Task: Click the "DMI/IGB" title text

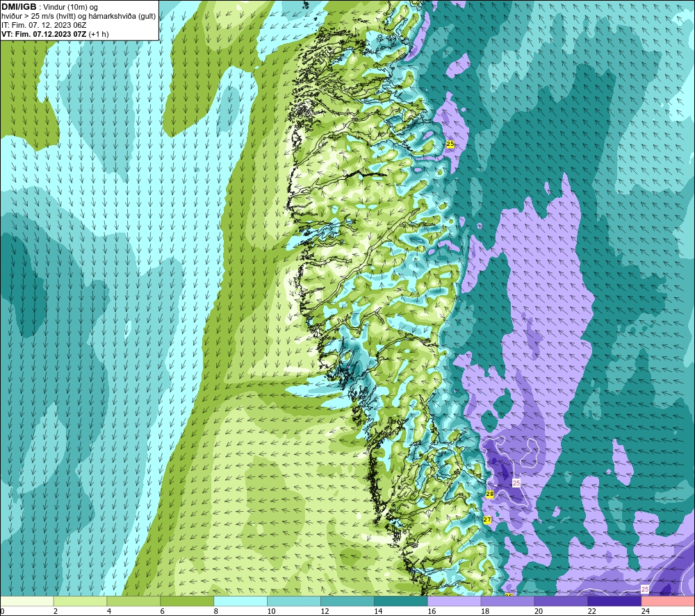Action: coord(19,7)
